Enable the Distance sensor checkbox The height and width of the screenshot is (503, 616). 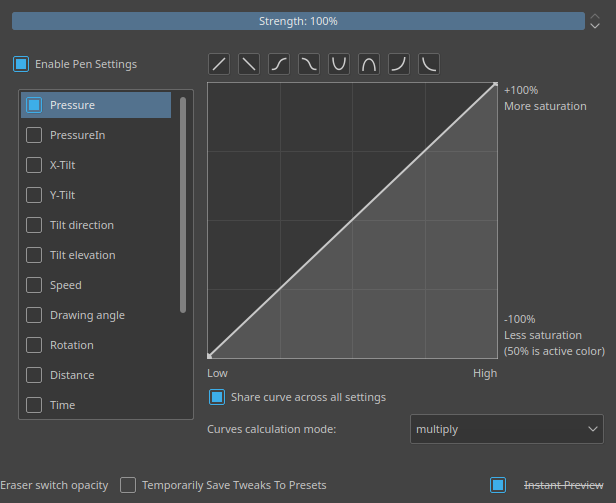(34, 375)
